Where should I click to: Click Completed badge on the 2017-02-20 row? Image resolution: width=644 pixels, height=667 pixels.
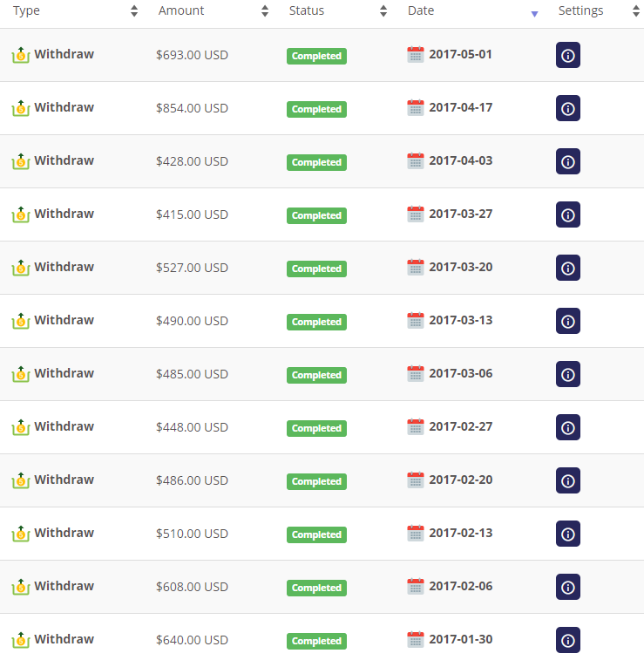pos(316,481)
